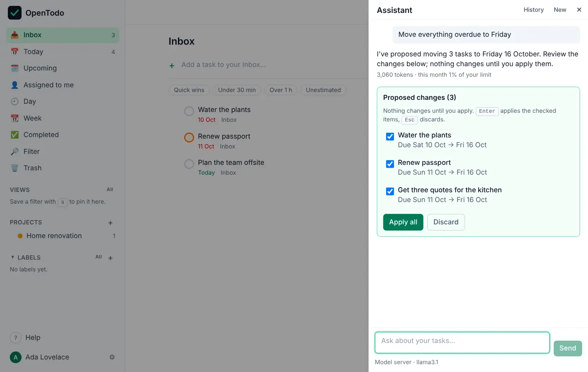The width and height of the screenshot is (588, 372).
Task: Click the plus icon beside Add a task
Action: 172,65
